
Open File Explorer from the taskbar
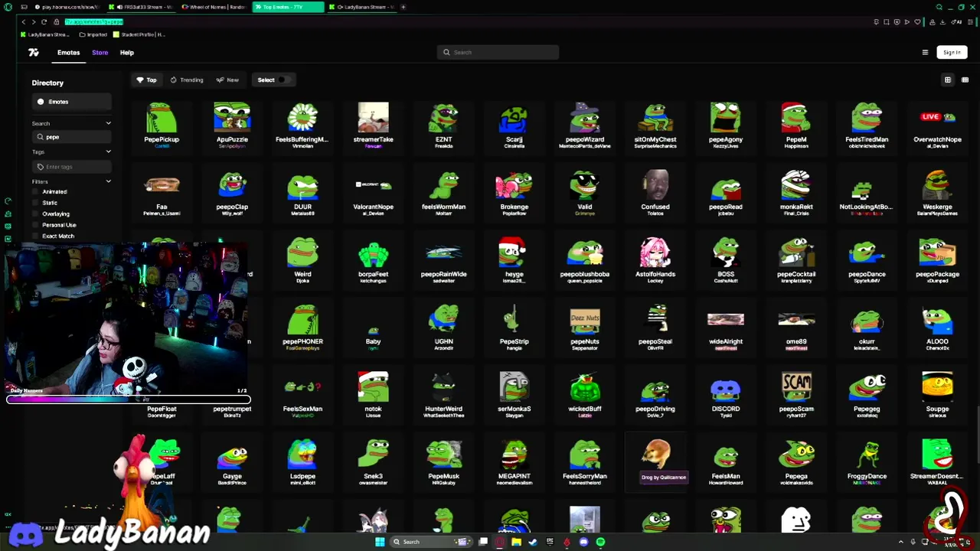tap(517, 542)
